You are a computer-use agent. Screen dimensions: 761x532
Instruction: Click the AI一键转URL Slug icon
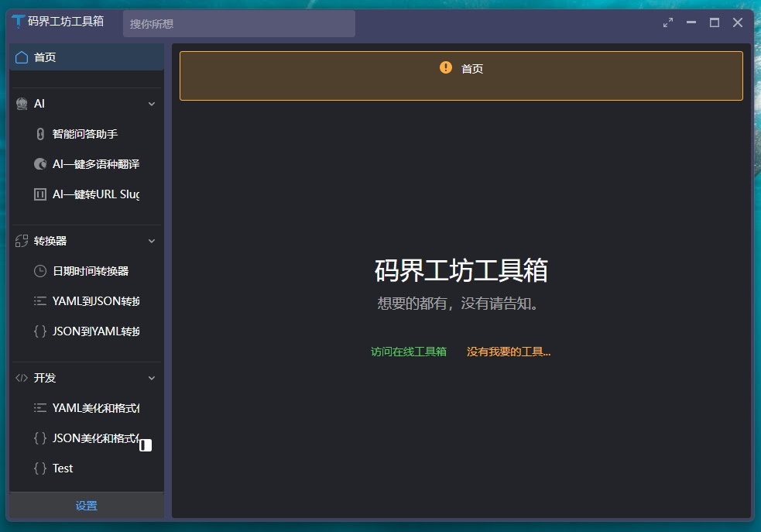[x=40, y=194]
